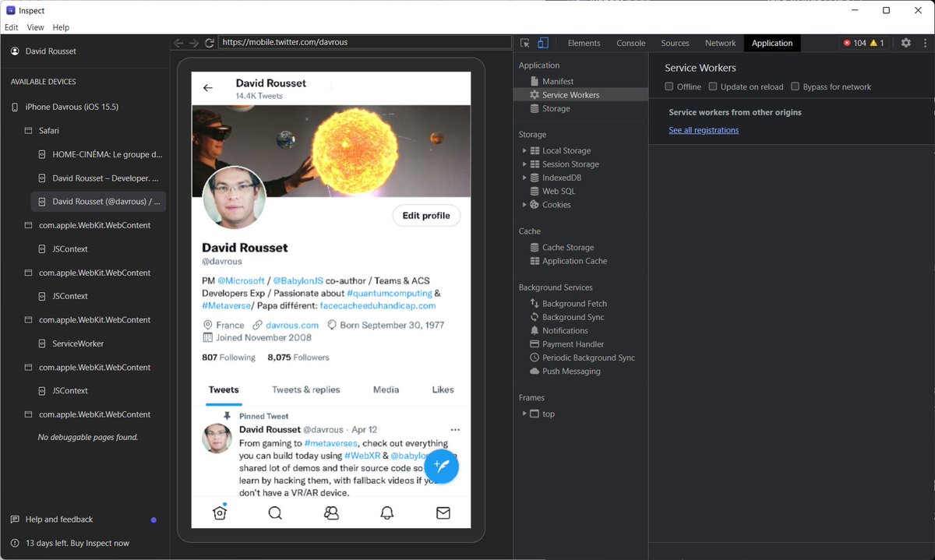Enable Bypass for network checkbox

tap(796, 86)
